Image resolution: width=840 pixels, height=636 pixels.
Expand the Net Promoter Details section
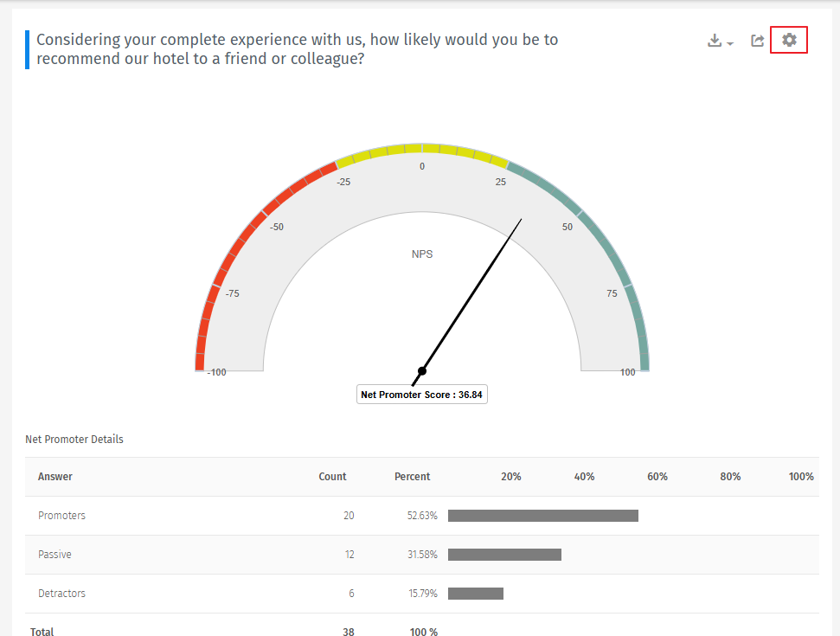74,440
